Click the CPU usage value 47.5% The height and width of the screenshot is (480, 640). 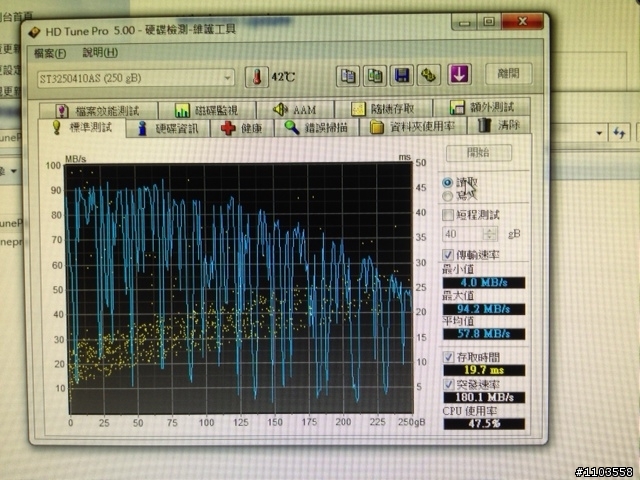(484, 424)
